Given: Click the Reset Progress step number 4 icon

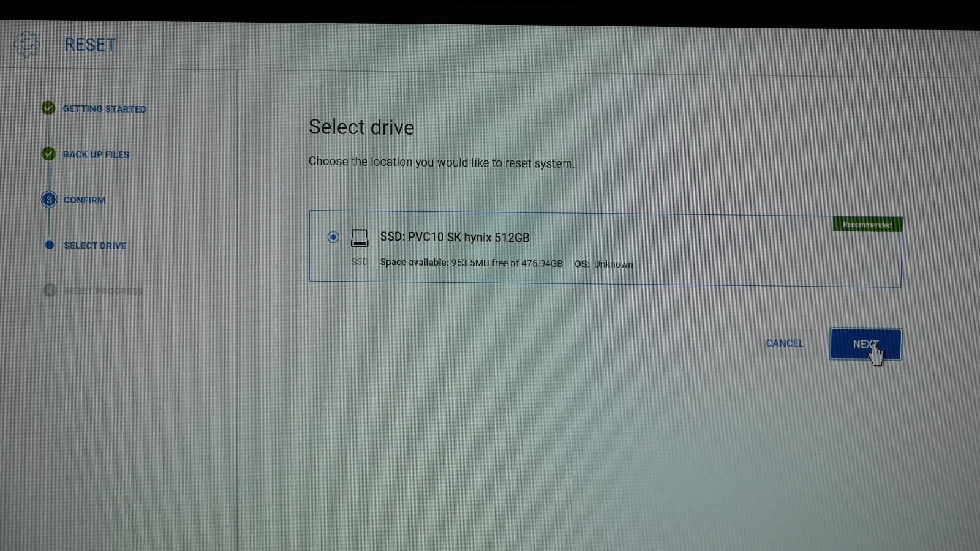Looking at the screenshot, I should pos(50,290).
